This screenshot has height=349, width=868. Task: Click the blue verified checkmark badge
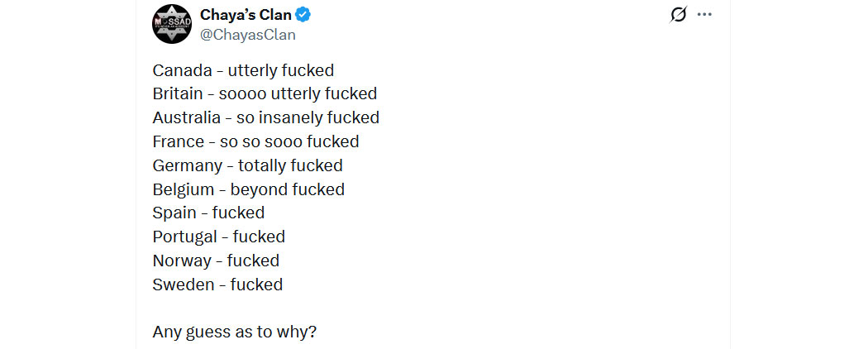pos(303,15)
